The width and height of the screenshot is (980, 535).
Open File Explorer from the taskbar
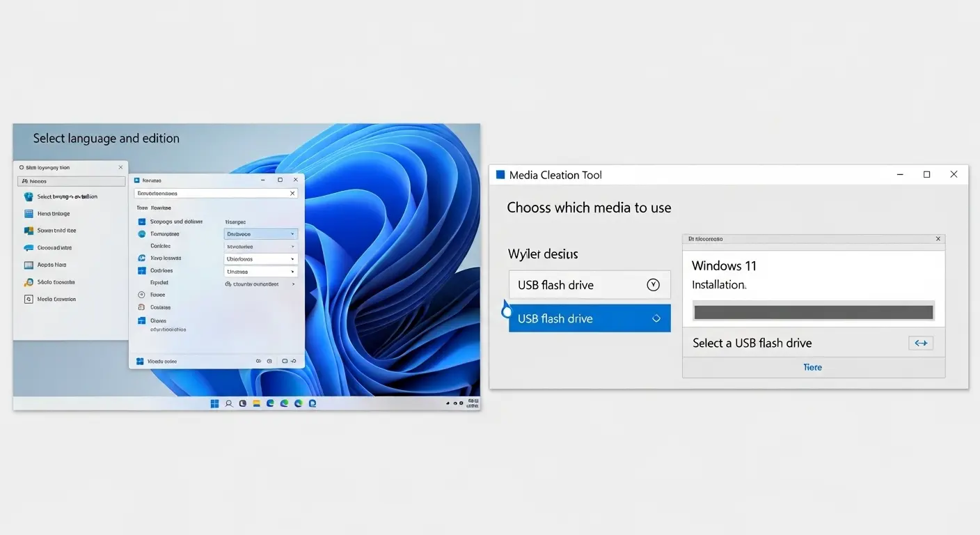point(256,403)
